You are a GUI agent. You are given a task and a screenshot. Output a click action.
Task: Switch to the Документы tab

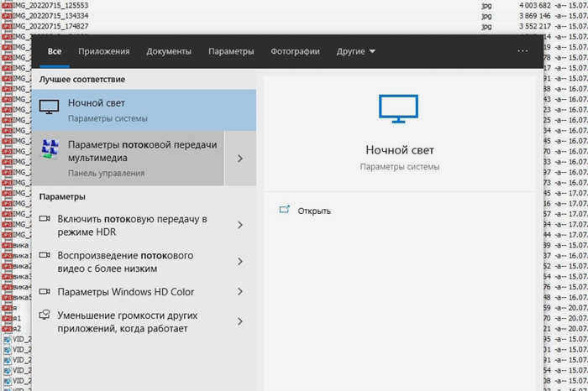pyautogui.click(x=169, y=51)
